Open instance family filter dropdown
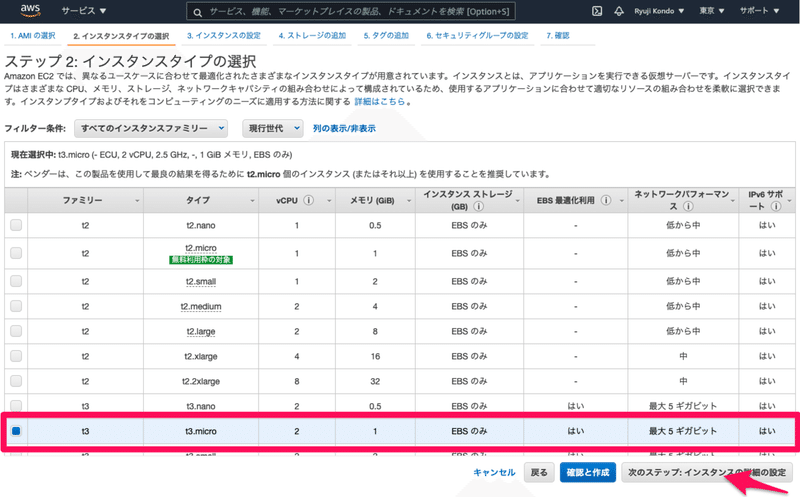 pyautogui.click(x=151, y=129)
